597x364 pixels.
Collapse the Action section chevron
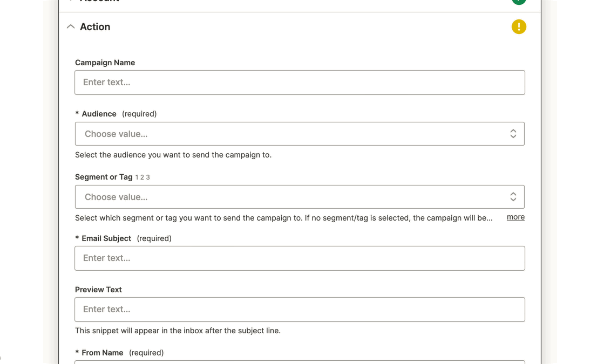point(71,27)
